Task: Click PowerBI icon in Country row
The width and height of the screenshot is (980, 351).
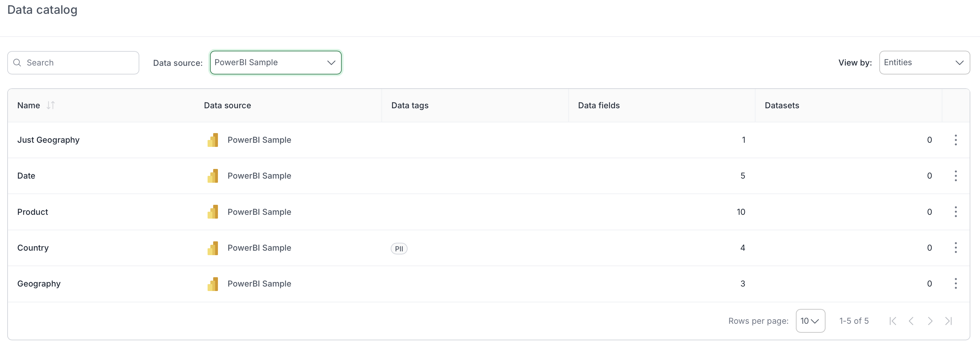Action: [213, 248]
